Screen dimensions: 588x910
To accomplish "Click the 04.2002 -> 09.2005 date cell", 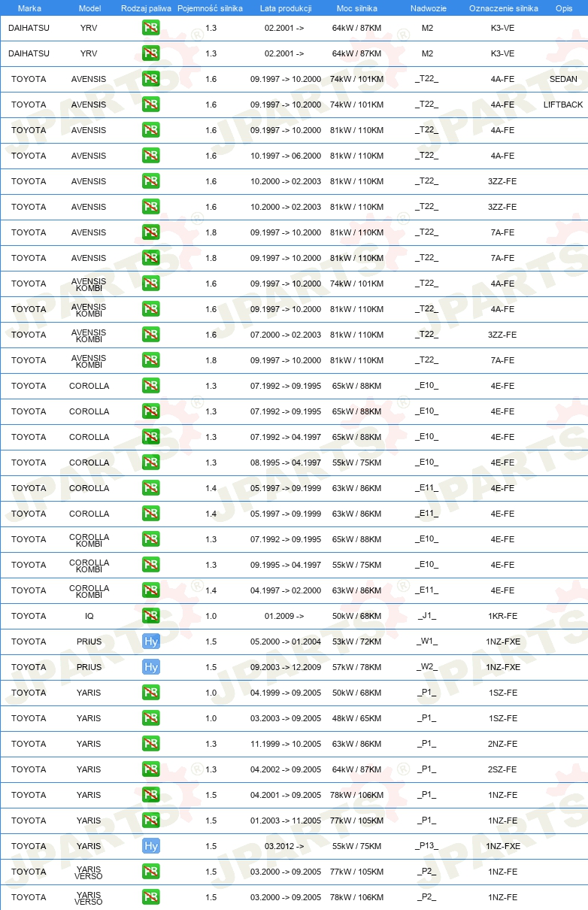I will pyautogui.click(x=286, y=769).
